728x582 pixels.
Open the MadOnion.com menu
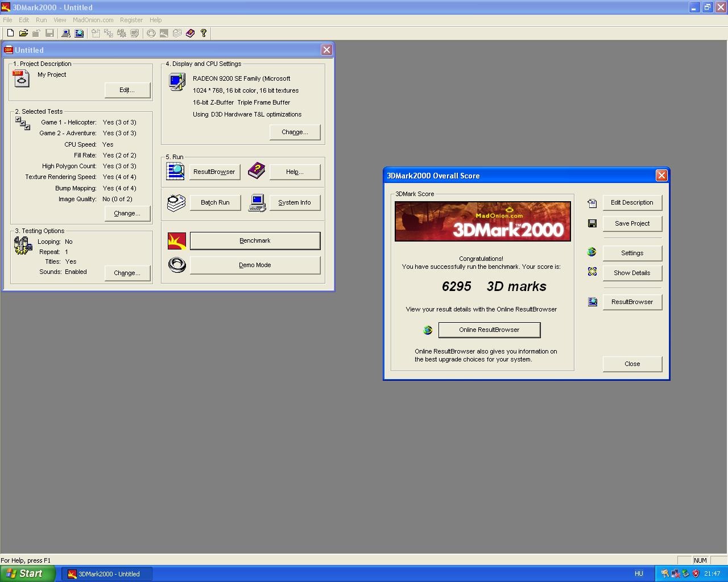(93, 20)
